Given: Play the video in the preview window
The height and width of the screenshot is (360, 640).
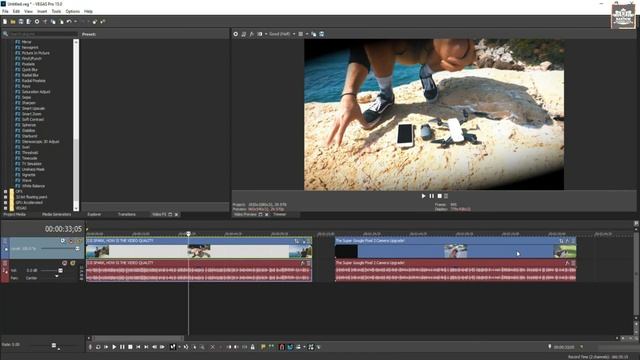Looking at the screenshot, I should pos(423,196).
